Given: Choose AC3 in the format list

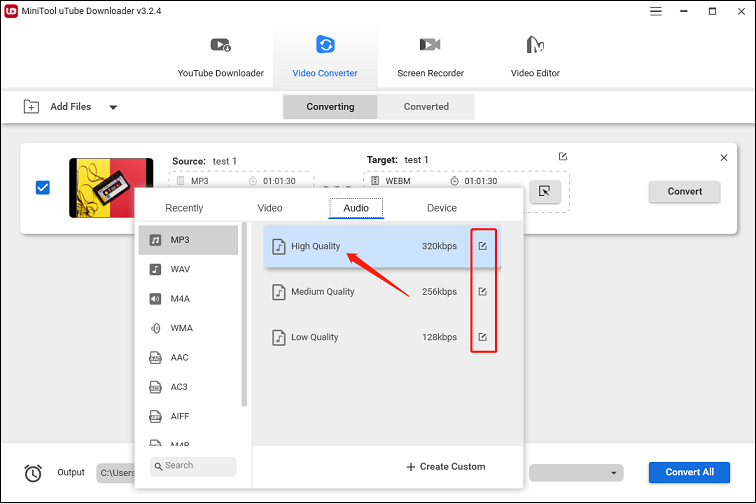Looking at the screenshot, I should point(189,387).
